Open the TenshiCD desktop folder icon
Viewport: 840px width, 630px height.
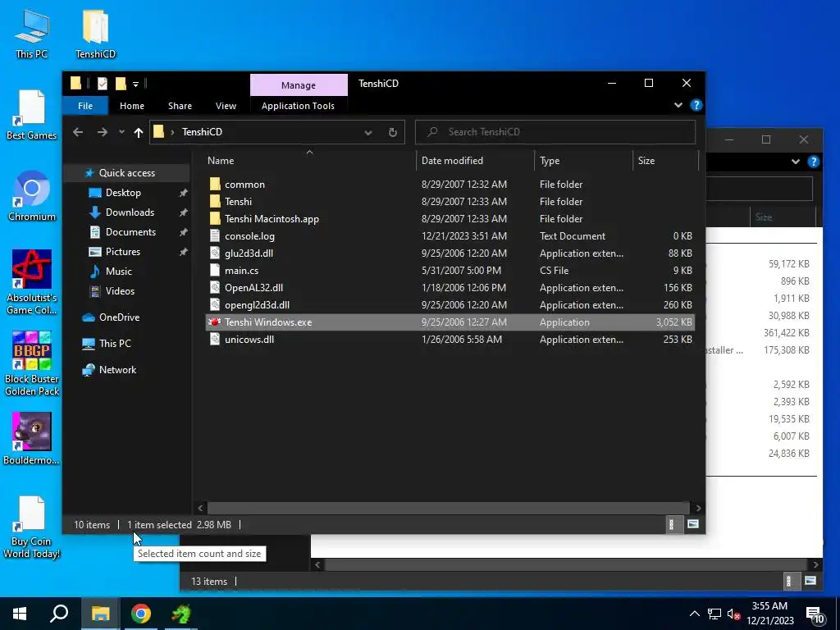(95, 33)
